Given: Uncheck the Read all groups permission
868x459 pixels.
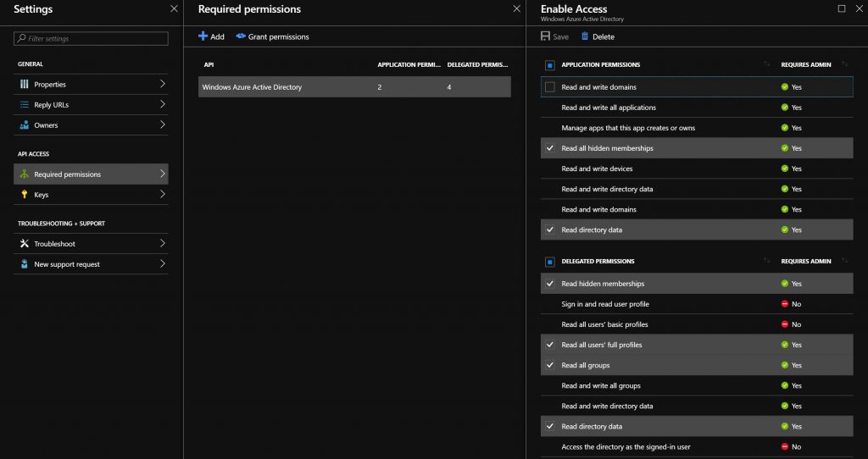Looking at the screenshot, I should (x=549, y=365).
